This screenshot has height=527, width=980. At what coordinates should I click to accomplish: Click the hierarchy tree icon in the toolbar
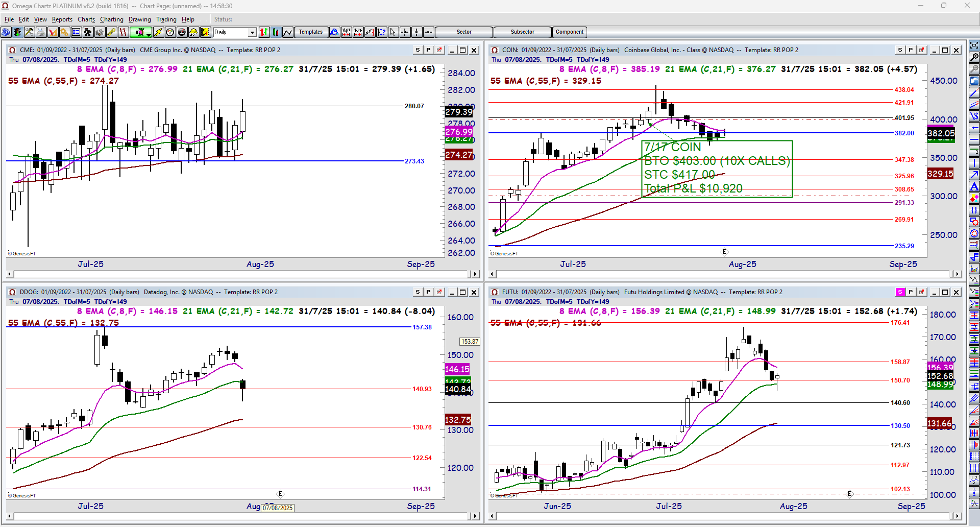pos(88,32)
